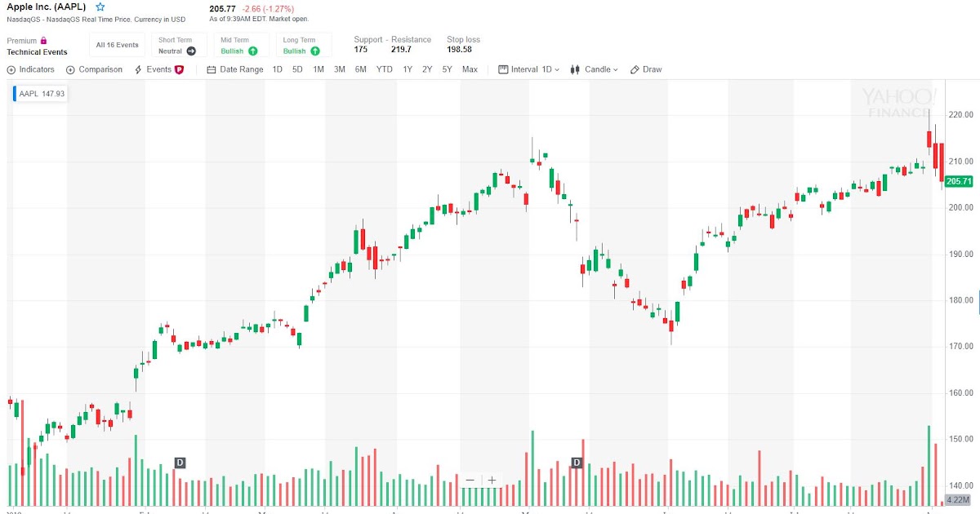Click Long Term bullish up-arrow icon
The image size is (980, 514).
point(314,51)
